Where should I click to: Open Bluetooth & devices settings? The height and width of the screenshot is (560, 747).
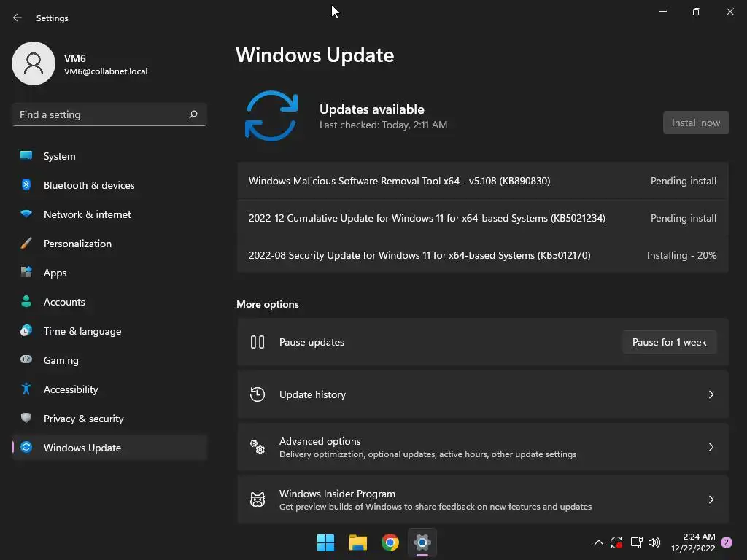point(109,184)
